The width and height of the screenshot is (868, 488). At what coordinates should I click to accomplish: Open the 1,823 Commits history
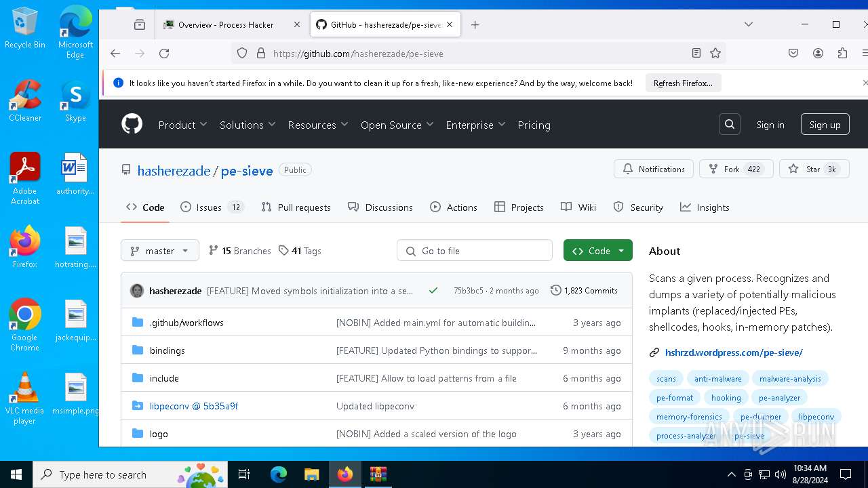click(584, 291)
